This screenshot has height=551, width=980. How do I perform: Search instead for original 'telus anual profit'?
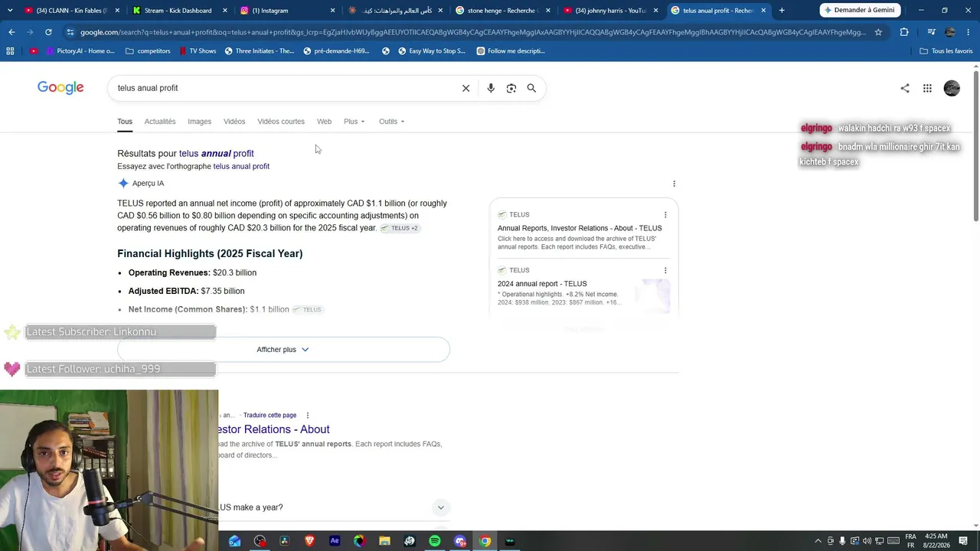[x=241, y=167]
